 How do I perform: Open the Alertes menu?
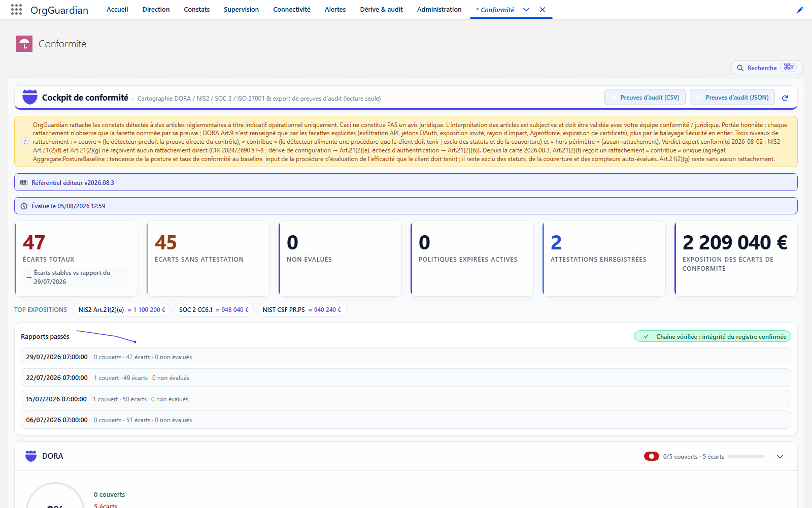click(335, 10)
